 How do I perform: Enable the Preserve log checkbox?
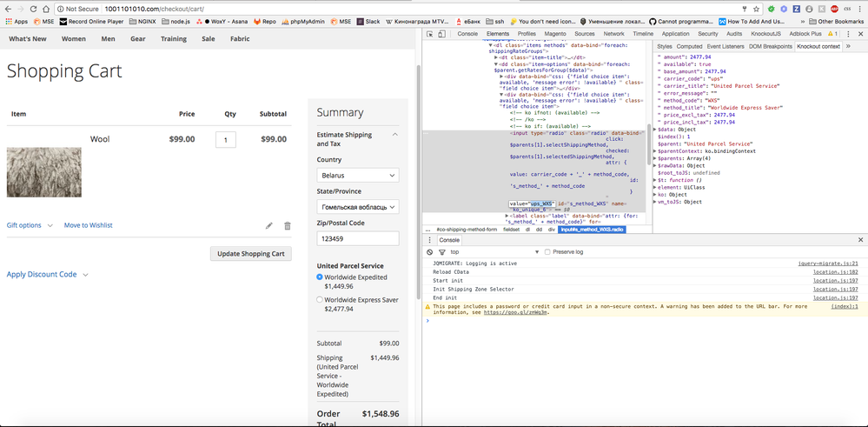point(547,252)
